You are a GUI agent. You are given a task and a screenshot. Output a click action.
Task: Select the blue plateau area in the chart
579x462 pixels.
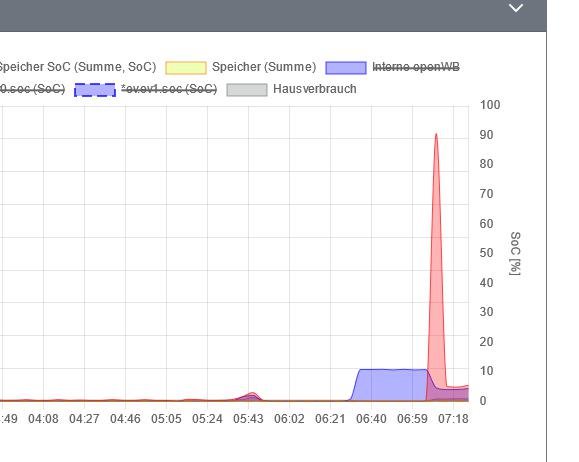click(x=390, y=384)
